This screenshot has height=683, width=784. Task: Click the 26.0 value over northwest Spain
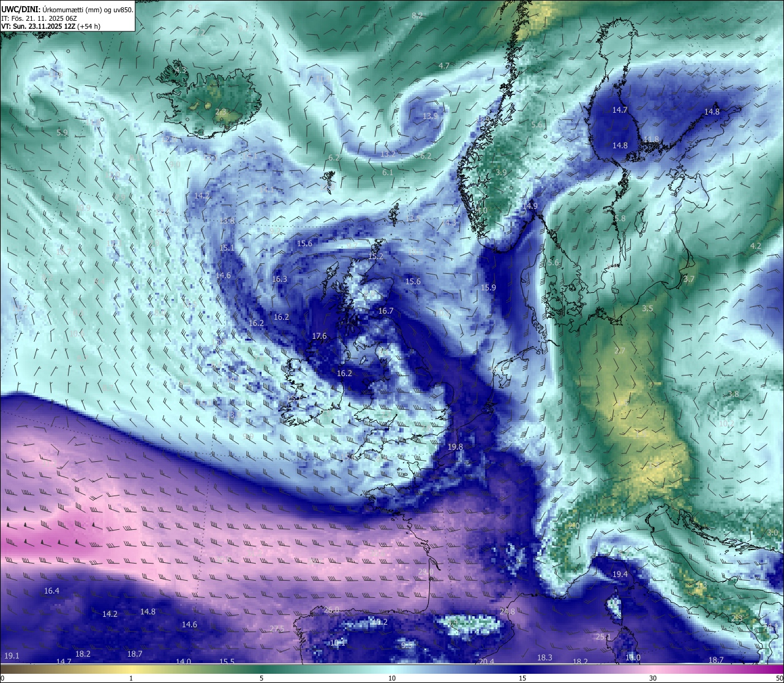point(331,610)
